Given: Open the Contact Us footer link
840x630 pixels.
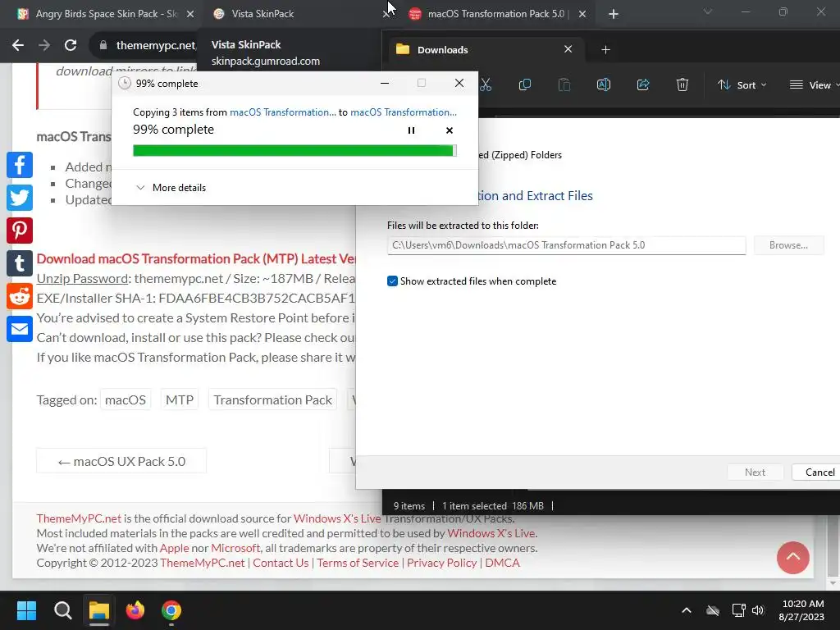Looking at the screenshot, I should tap(281, 563).
